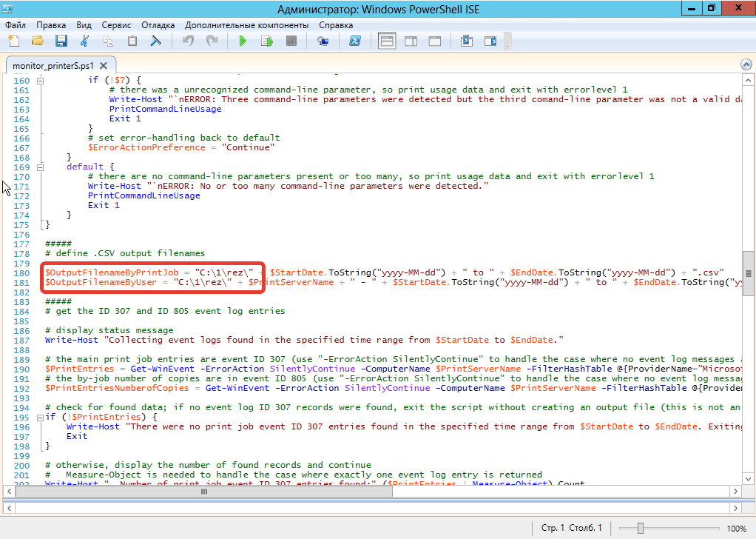
Task: Toggle Show Script Pane Top layout
Action: tap(388, 41)
